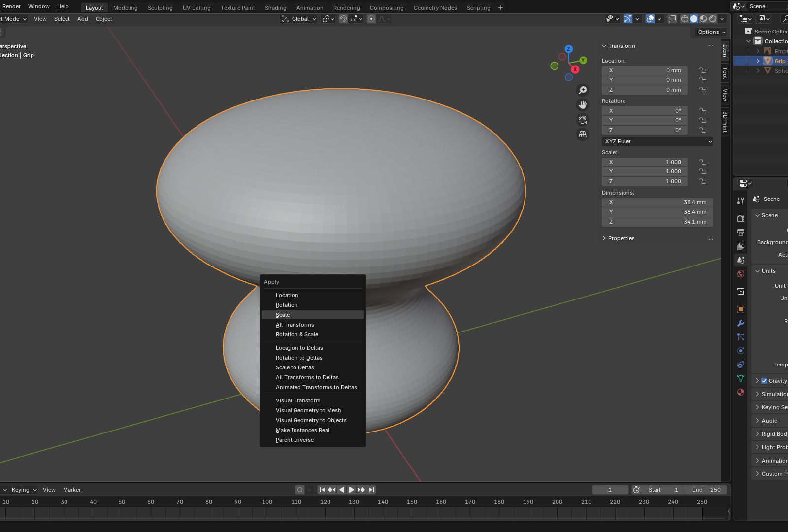Toggle proportional editing in header

coord(371,19)
